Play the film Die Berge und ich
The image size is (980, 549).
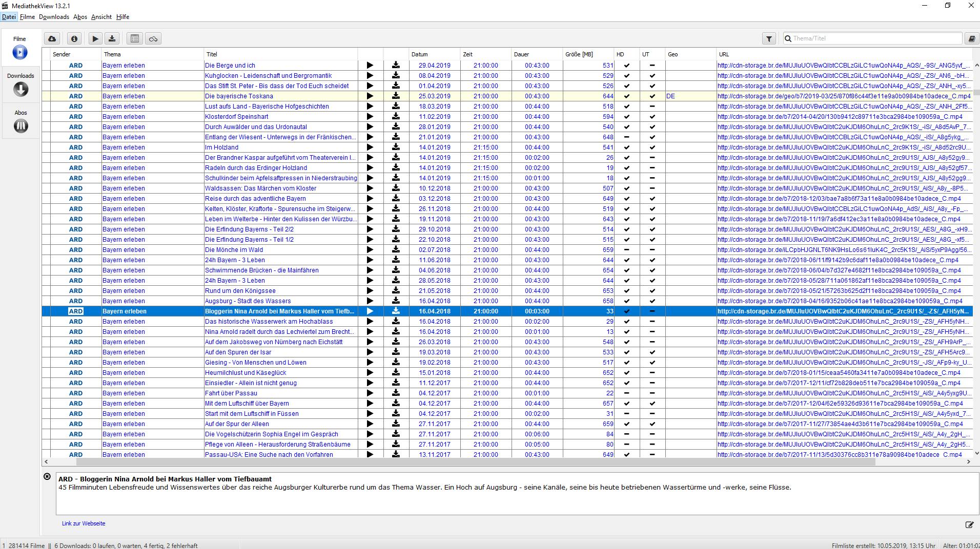coord(370,66)
